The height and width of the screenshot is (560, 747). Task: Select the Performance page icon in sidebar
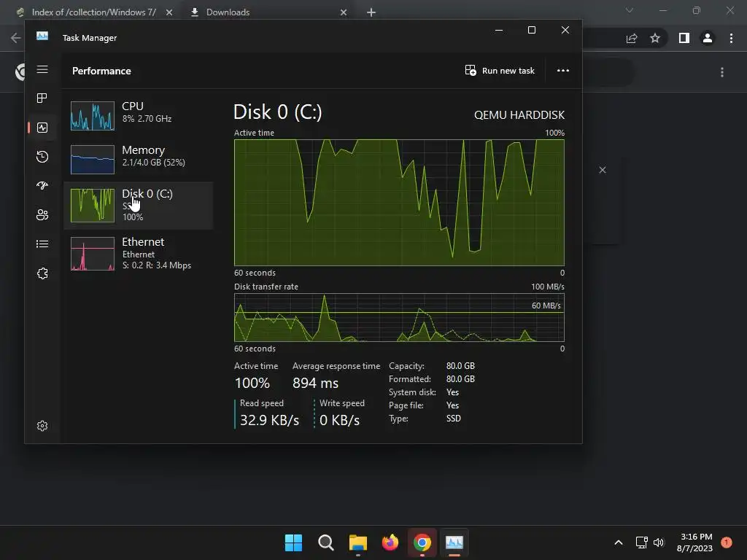(x=42, y=128)
